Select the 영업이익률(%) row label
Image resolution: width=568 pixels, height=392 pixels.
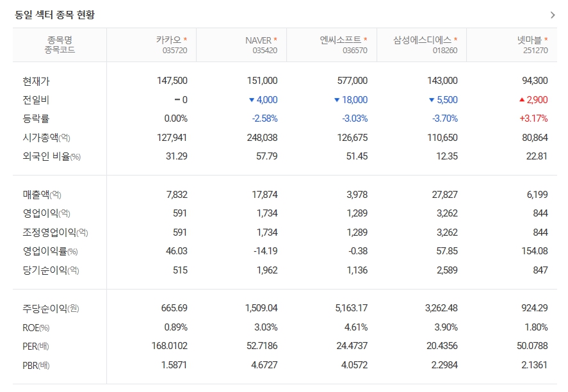tap(51, 251)
